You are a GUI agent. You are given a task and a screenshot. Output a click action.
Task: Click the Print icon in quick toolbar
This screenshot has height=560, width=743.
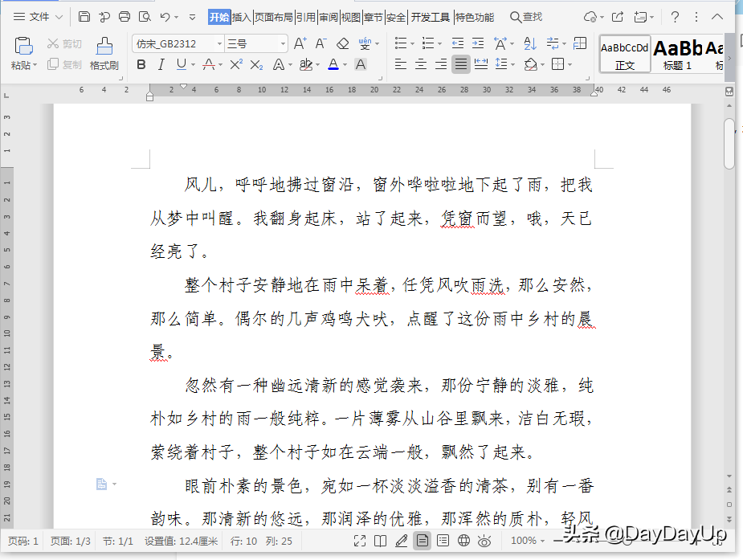(x=125, y=17)
